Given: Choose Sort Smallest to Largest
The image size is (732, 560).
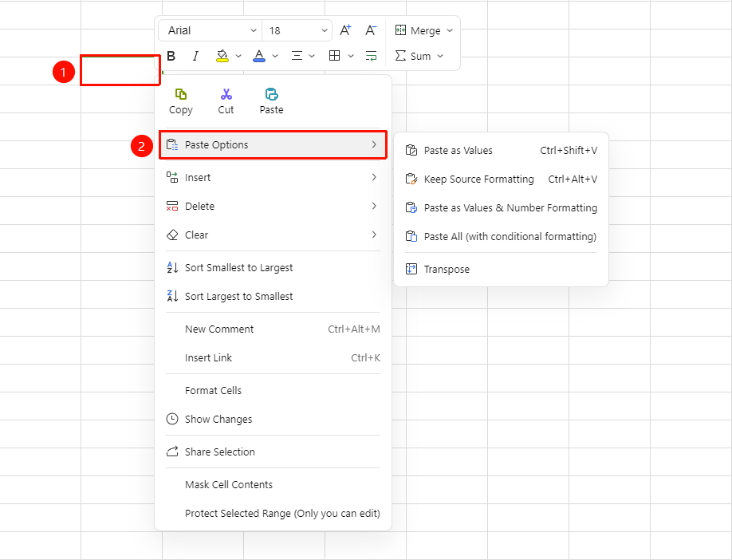Looking at the screenshot, I should [273, 267].
